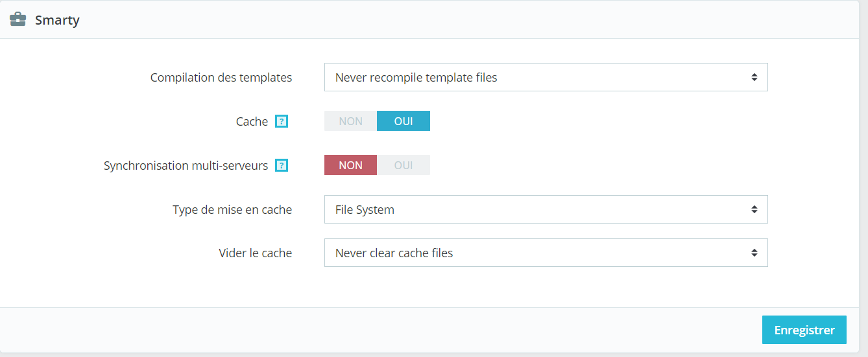Click the Synchronisation multi-serveurs label text
Image resolution: width=868 pixels, height=357 pixels.
[x=186, y=165]
